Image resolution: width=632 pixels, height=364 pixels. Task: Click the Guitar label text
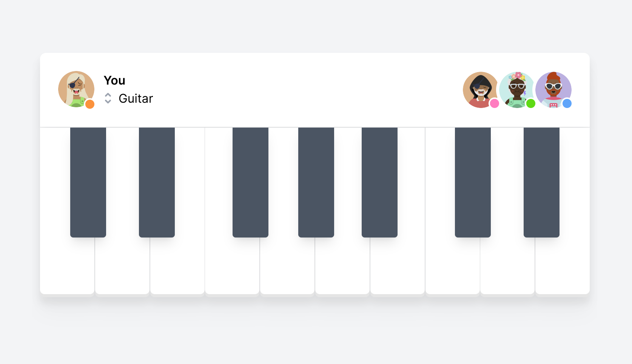pos(136,99)
